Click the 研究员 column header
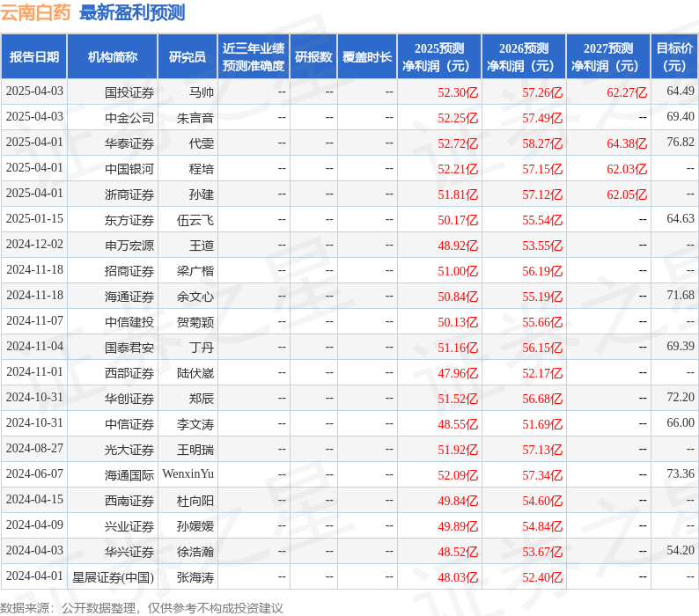Screen dimensions: 699x616 click(x=188, y=57)
